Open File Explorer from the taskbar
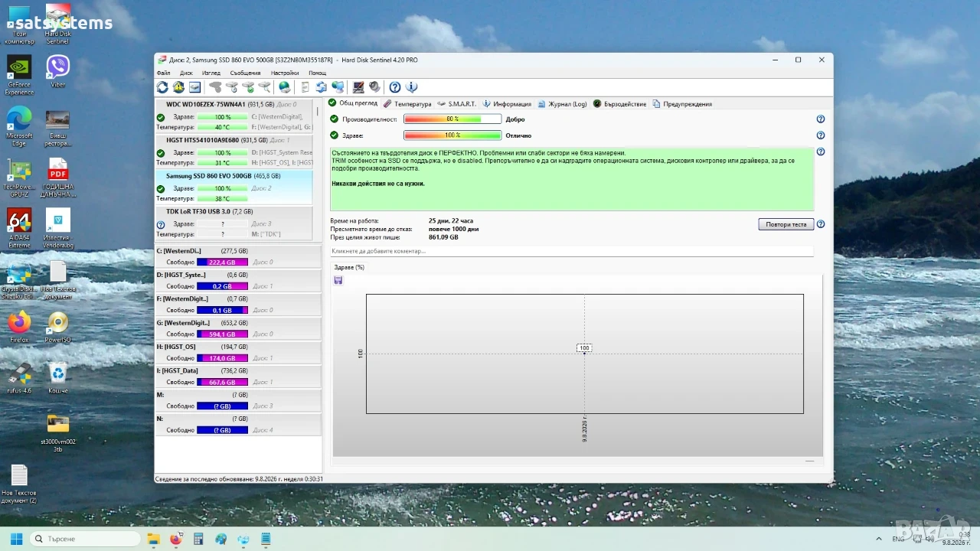Screen dimensions: 980x551 pos(153,539)
